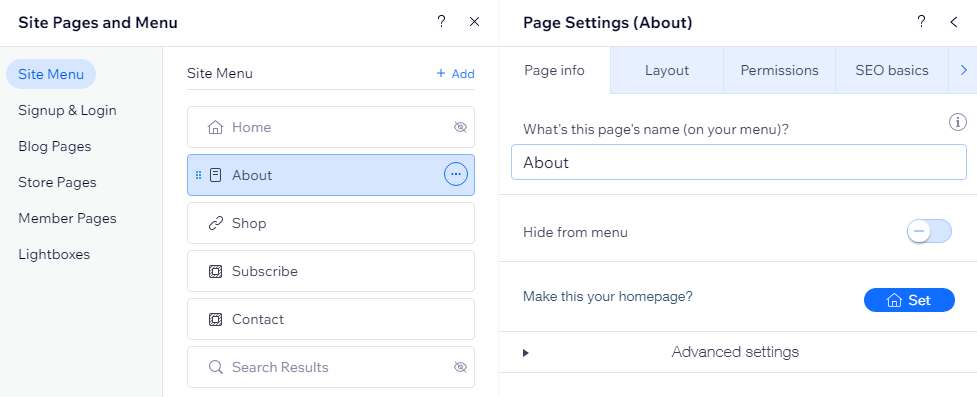Close the Site Pages and Menu panel
Viewport: 977px width, 397px height.
(474, 22)
